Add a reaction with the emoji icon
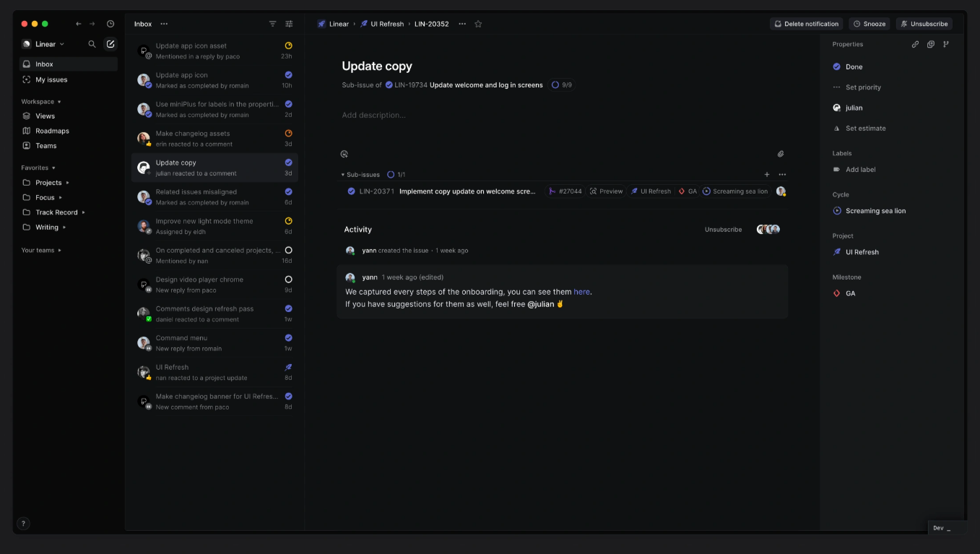Viewport: 980px width, 554px height. tap(344, 153)
